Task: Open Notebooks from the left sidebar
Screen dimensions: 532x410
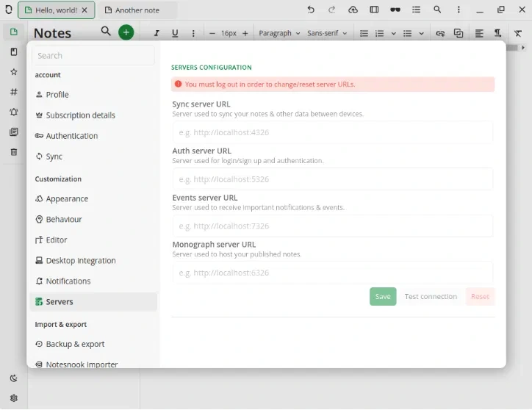Action: [x=13, y=52]
